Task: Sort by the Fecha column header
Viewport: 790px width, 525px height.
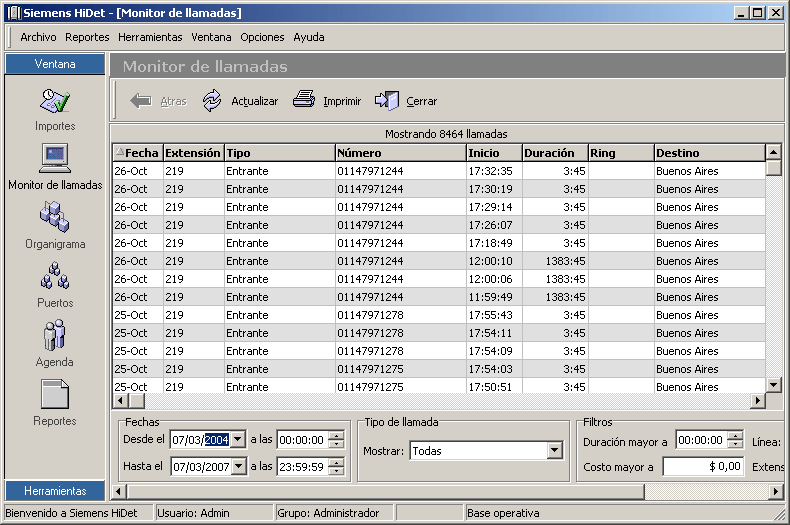Action: (x=138, y=153)
